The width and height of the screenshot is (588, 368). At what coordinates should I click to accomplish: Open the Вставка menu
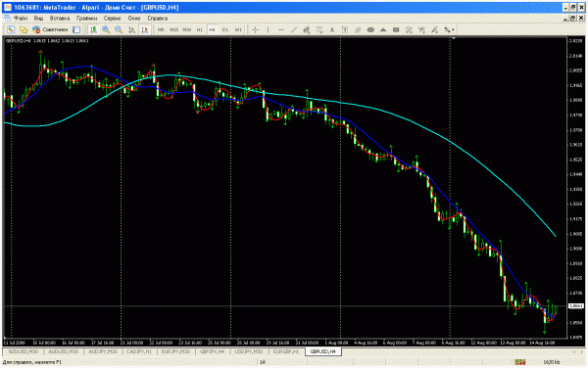60,18
